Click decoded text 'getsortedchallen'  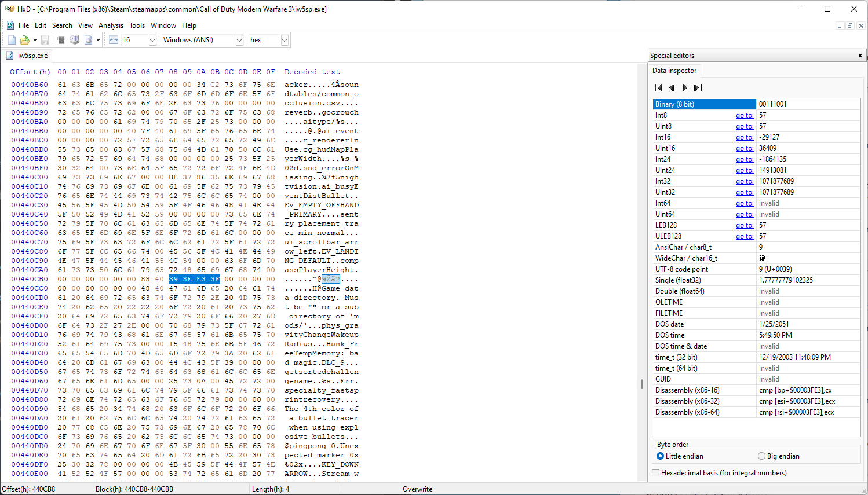pos(322,372)
